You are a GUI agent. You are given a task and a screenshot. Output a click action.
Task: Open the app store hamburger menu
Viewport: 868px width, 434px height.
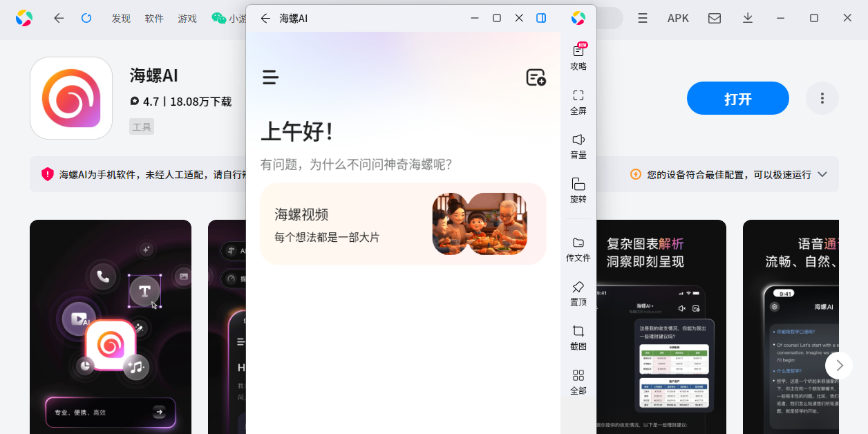tap(643, 18)
